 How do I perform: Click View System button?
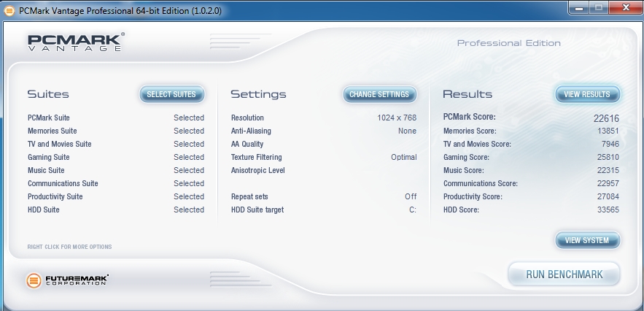click(x=587, y=240)
